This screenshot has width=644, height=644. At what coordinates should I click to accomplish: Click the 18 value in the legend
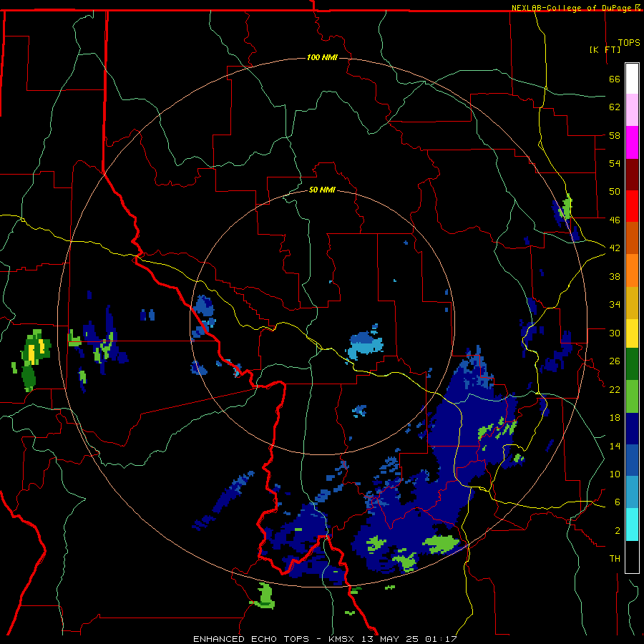coord(615,418)
